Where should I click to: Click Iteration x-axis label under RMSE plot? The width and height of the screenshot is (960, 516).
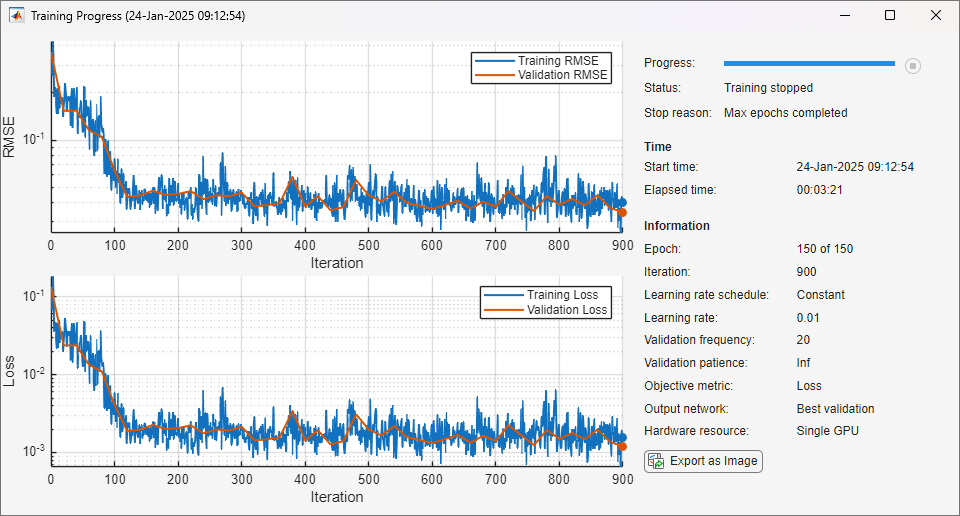pos(336,263)
